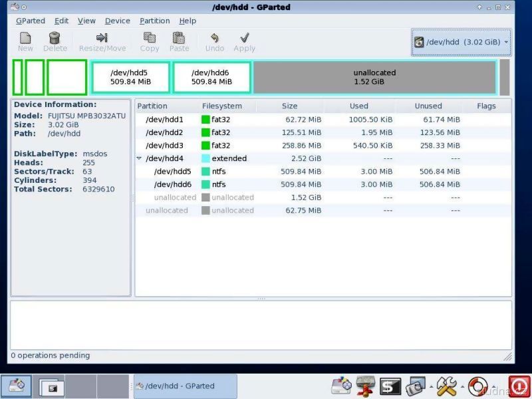Click the /dev/hdd - GParted taskbar button
Screen dimensions: 532x399
(x=185, y=386)
